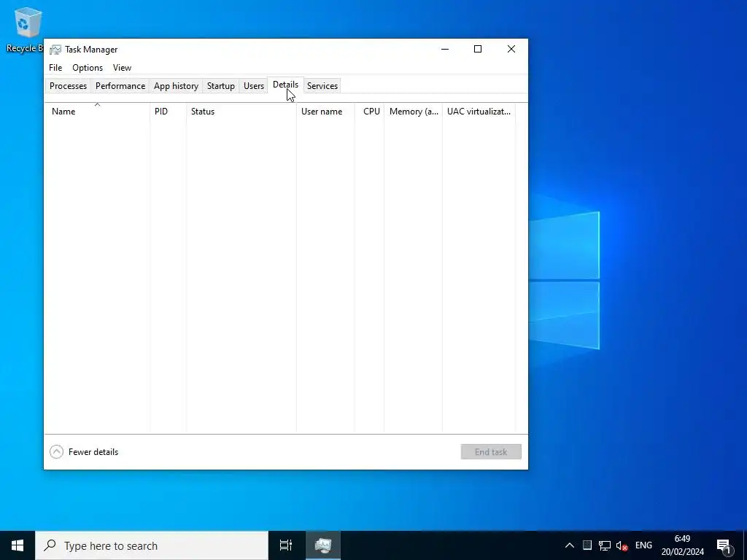Viewport: 747px width, 560px height.
Task: Click the muted volume tray icon
Action: (622, 545)
